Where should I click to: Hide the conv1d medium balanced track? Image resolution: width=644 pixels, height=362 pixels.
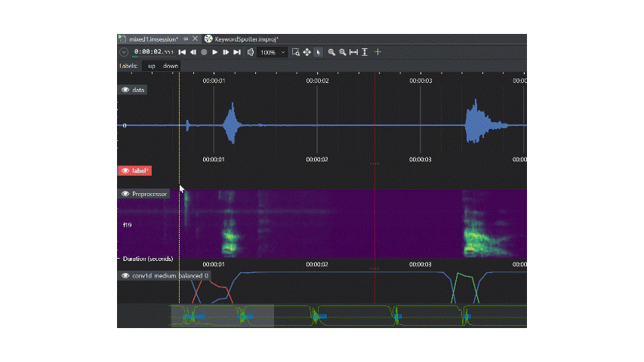125,276
